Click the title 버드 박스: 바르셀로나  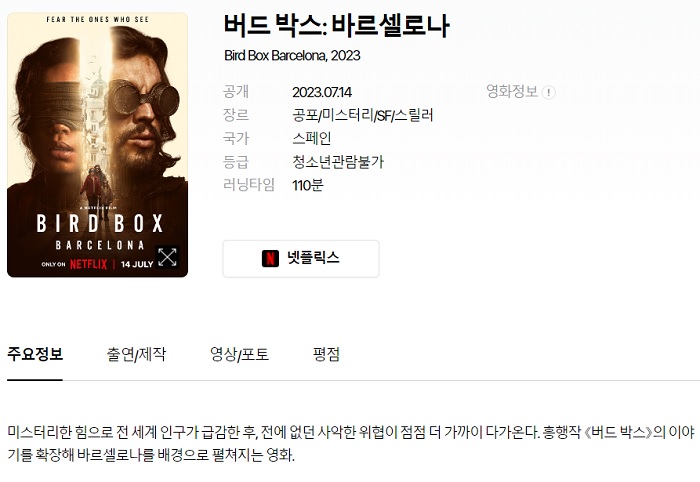coord(337,25)
